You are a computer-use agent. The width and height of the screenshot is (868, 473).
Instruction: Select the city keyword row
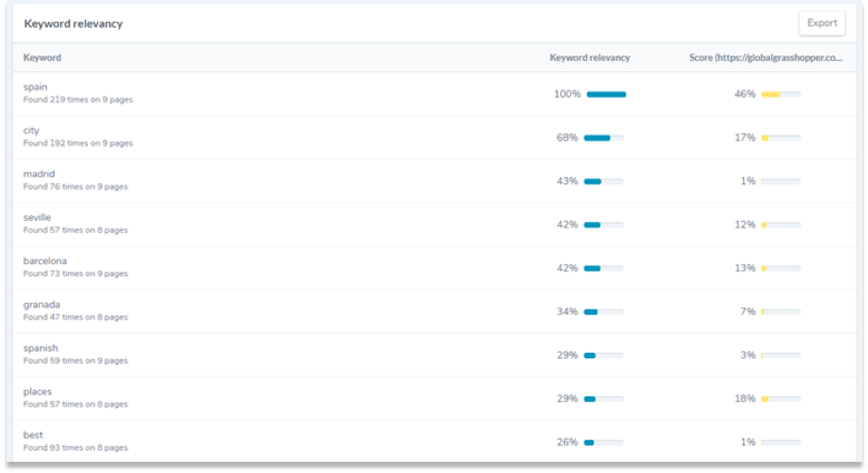point(31,130)
